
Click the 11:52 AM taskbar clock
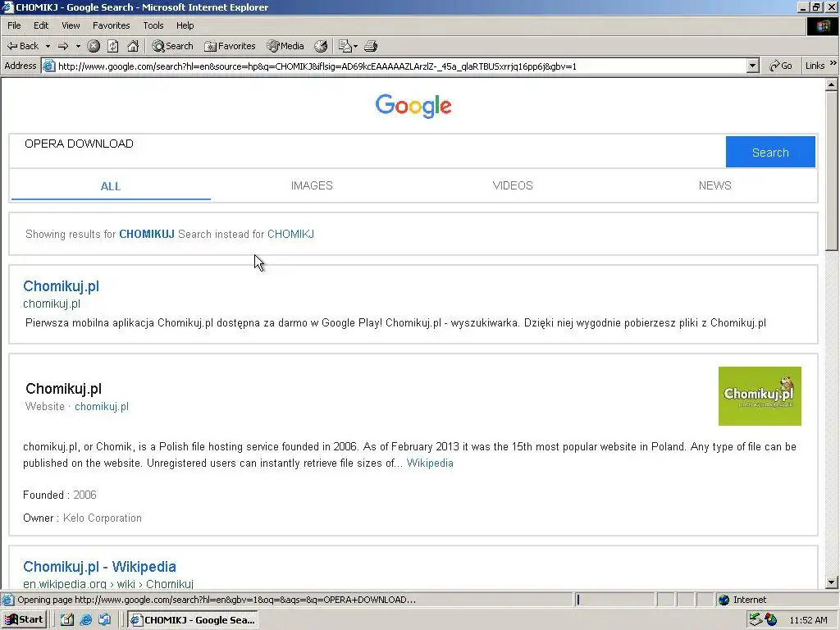pos(808,620)
